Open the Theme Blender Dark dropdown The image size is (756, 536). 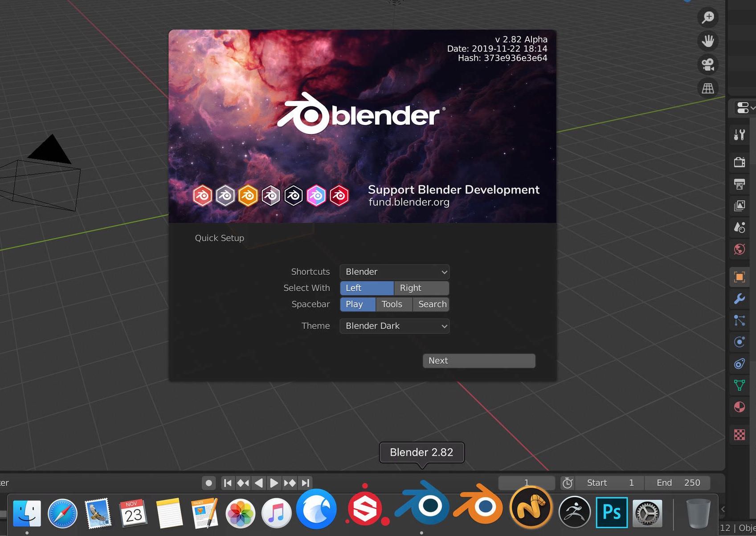tap(394, 326)
